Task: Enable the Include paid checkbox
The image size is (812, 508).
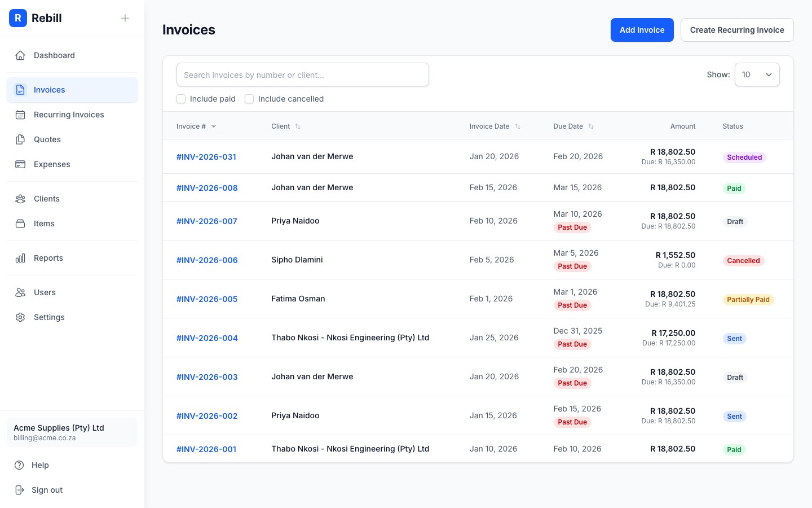Action: pyautogui.click(x=181, y=99)
